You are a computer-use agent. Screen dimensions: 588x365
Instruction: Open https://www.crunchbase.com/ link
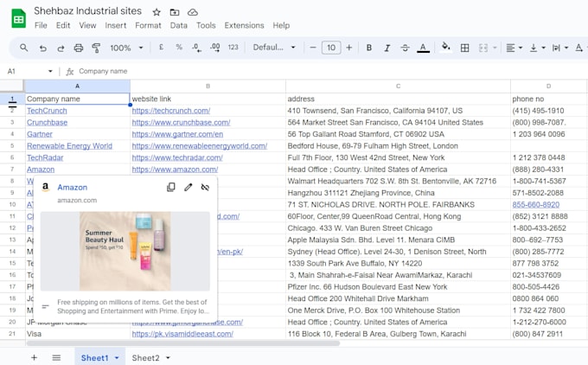(181, 122)
